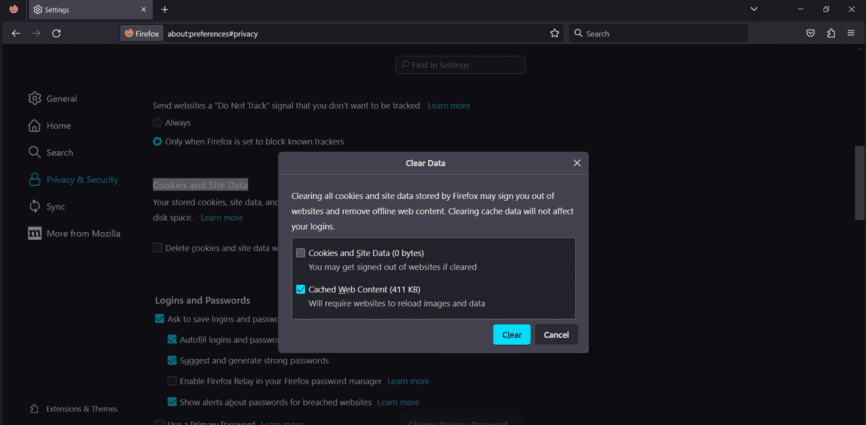
Task: Uncheck Cached Web Content in dialog
Action: click(300, 289)
